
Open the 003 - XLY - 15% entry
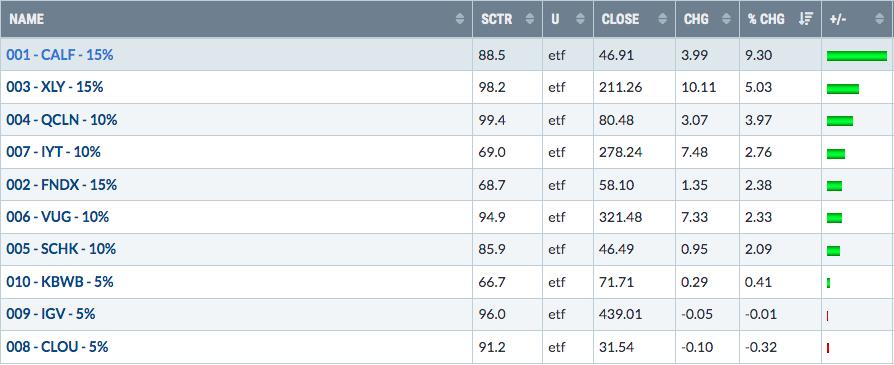[55, 87]
